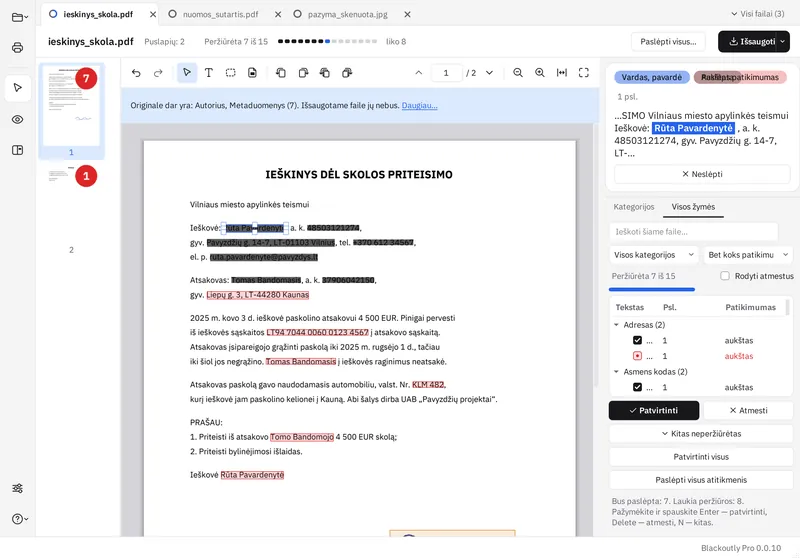The width and height of the screenshot is (800, 559).
Task: Click the third stacked-pages icon in toolbar
Action: click(x=325, y=73)
